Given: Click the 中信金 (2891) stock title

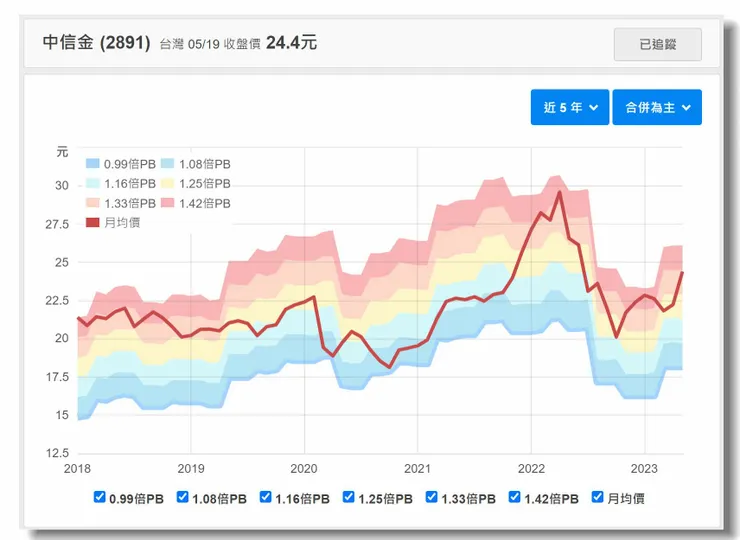Looking at the screenshot, I should coord(96,42).
